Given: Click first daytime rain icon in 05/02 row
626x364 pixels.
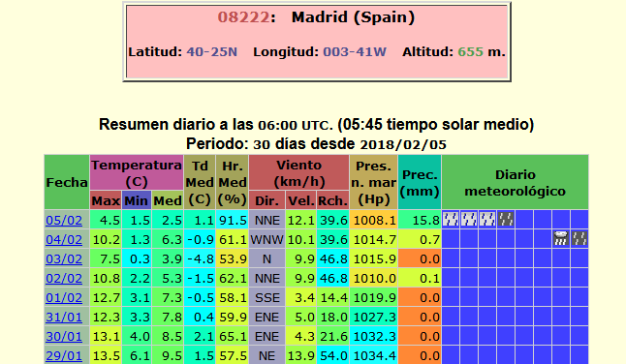Looking at the screenshot, I should pyautogui.click(x=451, y=220).
